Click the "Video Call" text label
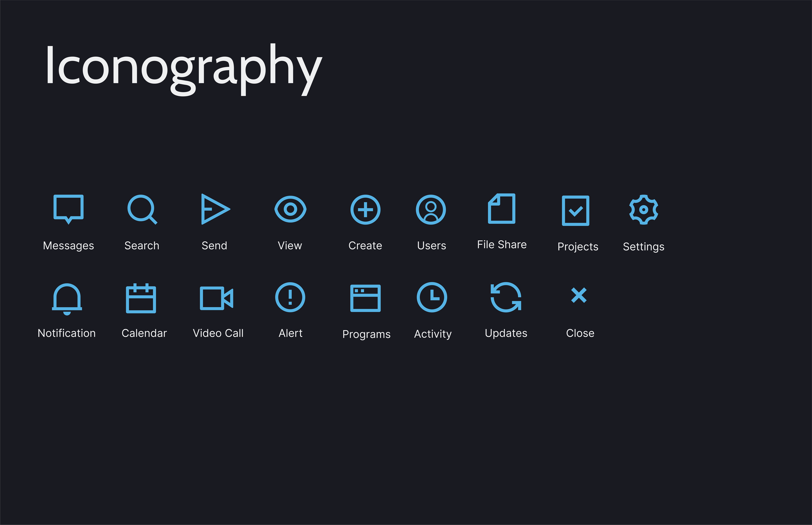Screen dimensions: 812x525 click(x=218, y=333)
